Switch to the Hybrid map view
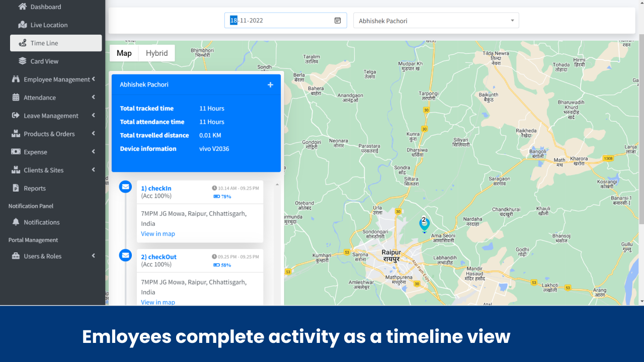The width and height of the screenshot is (644, 362). 156,53
